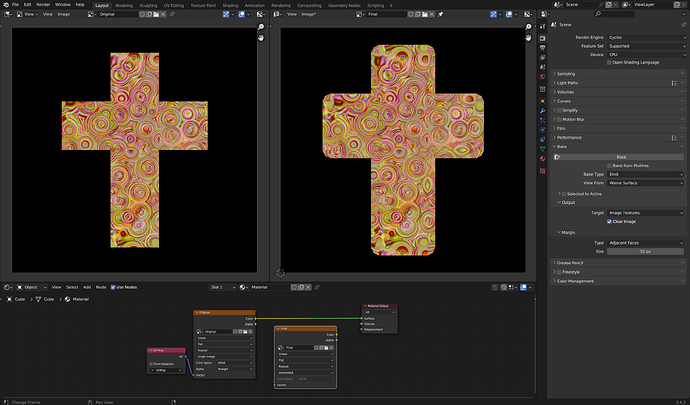Open the View From Above Surface dropdown
690x405 pixels.
(x=646, y=183)
